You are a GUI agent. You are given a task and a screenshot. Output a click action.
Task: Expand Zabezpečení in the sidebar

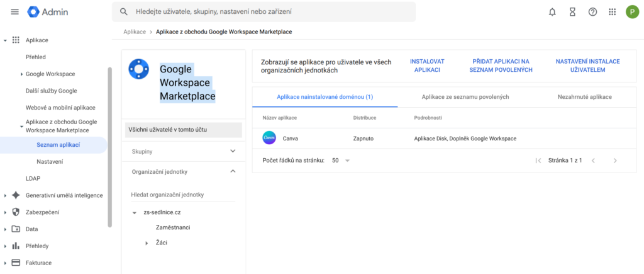(x=6, y=212)
